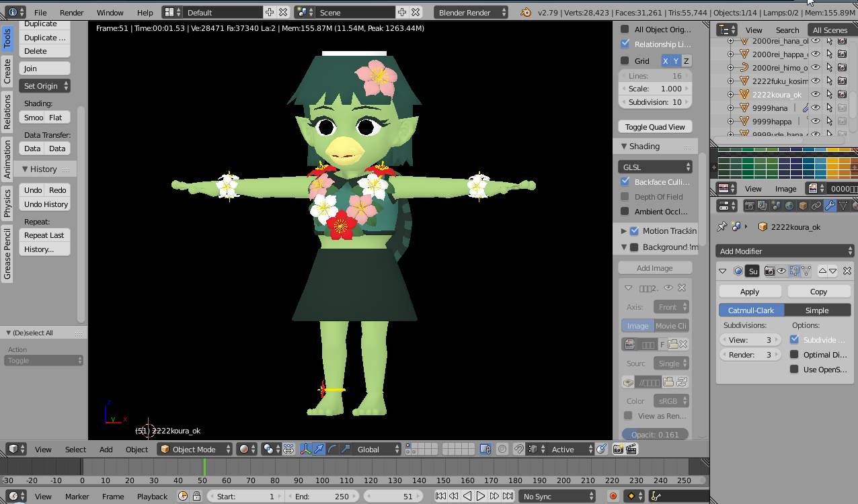
Task: Select the scale manipulator icon
Action: coord(346,449)
